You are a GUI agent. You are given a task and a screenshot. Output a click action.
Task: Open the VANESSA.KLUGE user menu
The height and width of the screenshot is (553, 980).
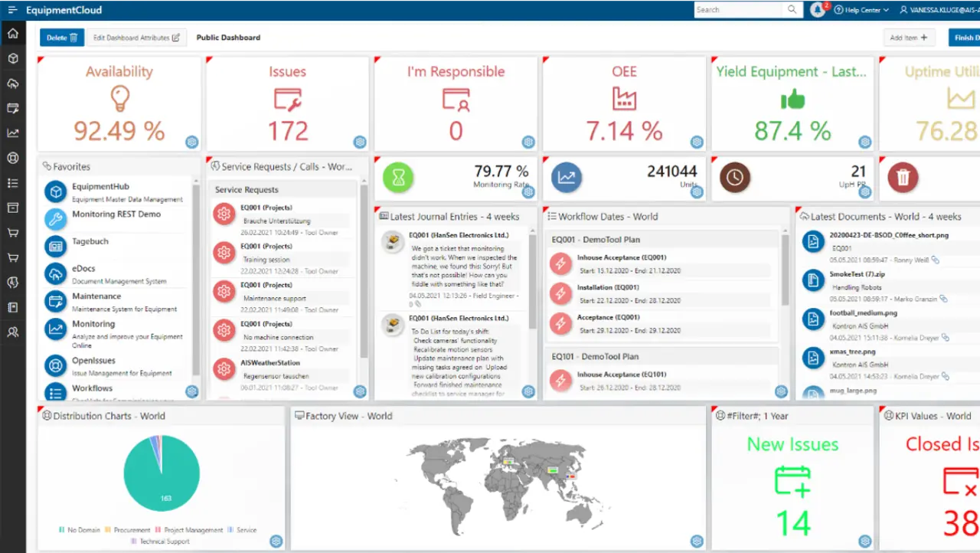pos(940,10)
